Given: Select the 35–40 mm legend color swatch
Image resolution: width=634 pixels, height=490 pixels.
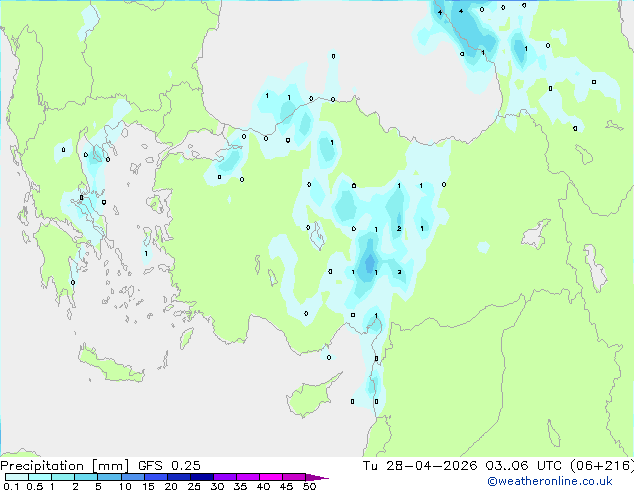Looking at the screenshot, I should click(x=247, y=477).
